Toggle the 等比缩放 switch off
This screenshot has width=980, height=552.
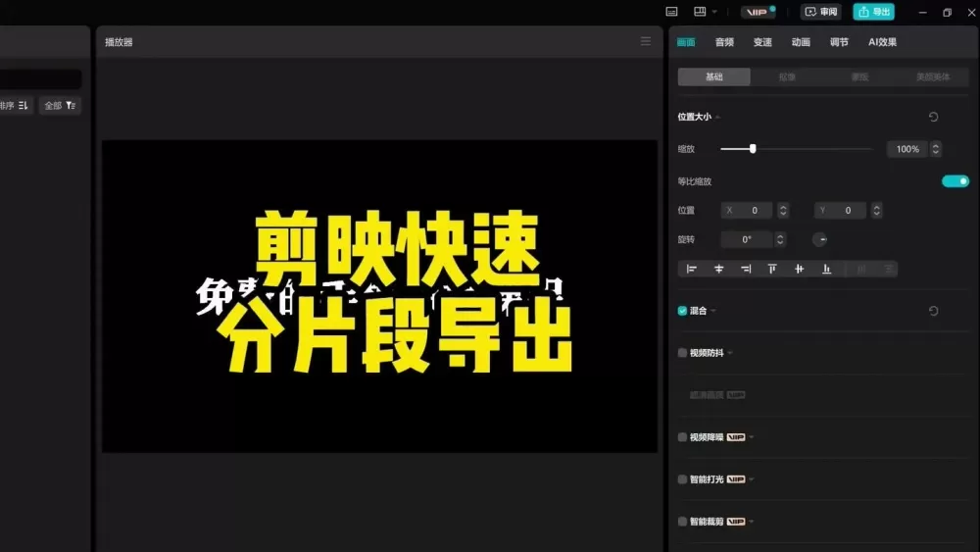coord(955,181)
